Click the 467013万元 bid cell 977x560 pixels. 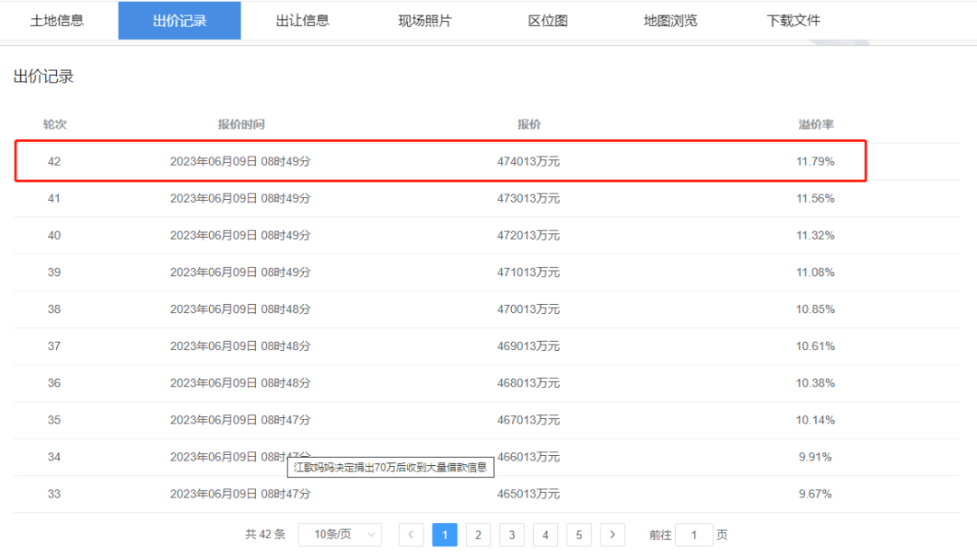pyautogui.click(x=528, y=420)
